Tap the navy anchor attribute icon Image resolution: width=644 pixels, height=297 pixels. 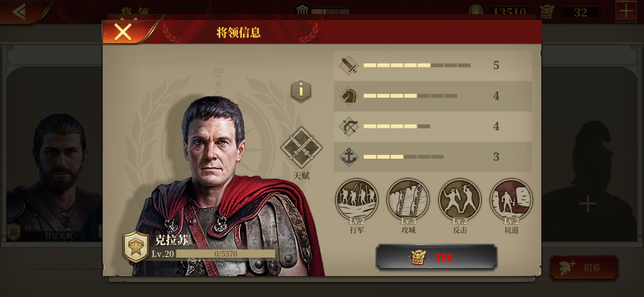tap(349, 157)
